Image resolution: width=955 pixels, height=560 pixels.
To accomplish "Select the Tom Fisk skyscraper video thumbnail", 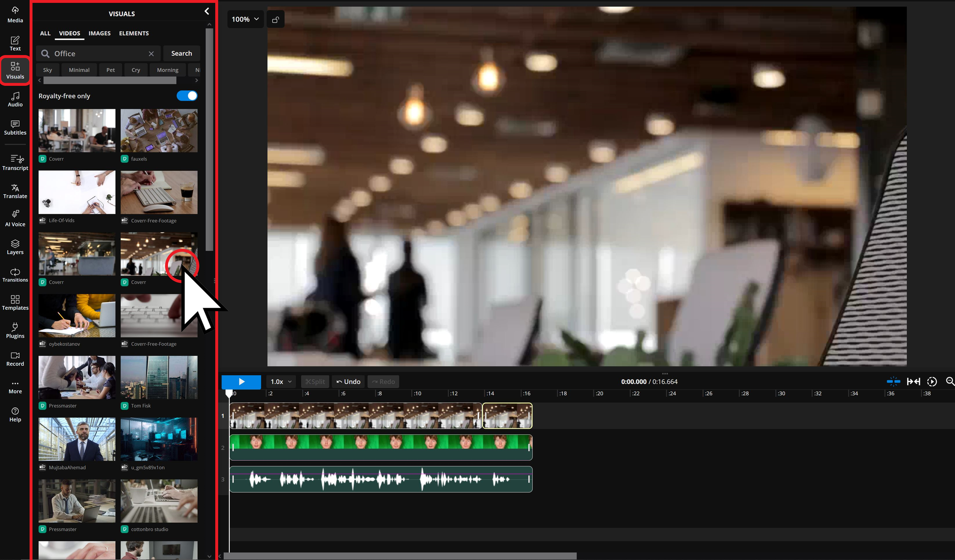I will 159,377.
